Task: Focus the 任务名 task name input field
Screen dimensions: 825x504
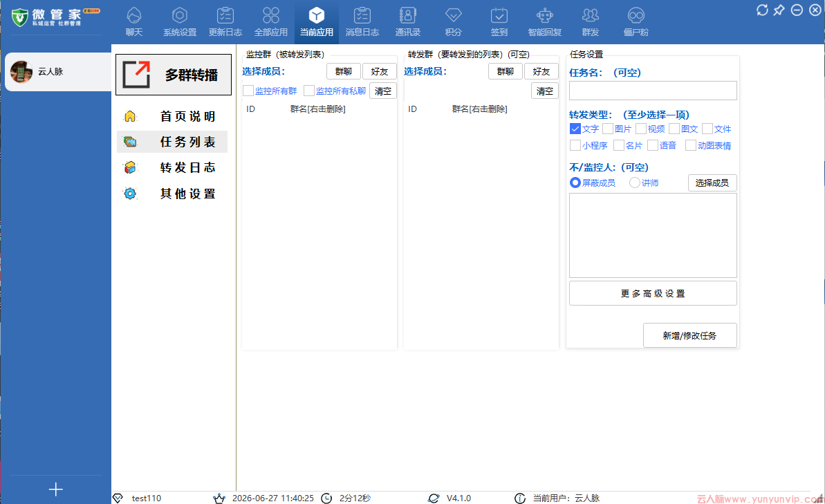Action: point(653,91)
